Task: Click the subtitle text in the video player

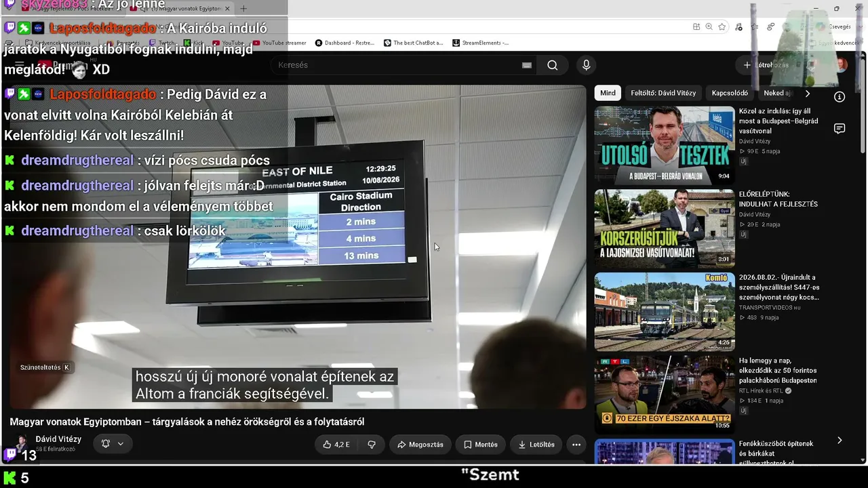Action: 264,385
